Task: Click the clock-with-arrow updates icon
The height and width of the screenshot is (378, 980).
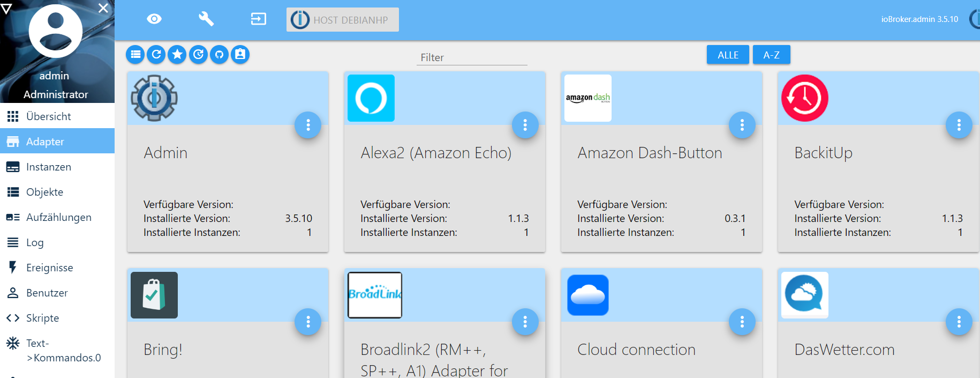Action: click(198, 54)
